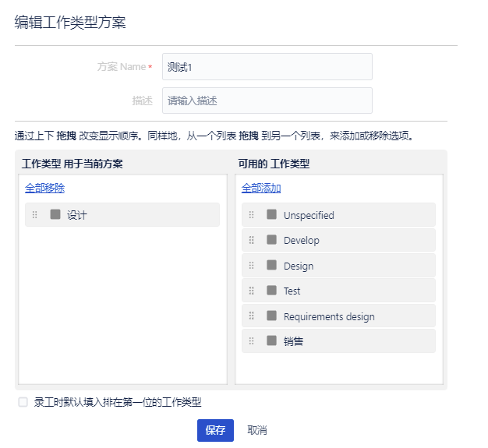488x448 pixels.
Task: Click the drag handle beside Unspecified
Action: coord(251,215)
